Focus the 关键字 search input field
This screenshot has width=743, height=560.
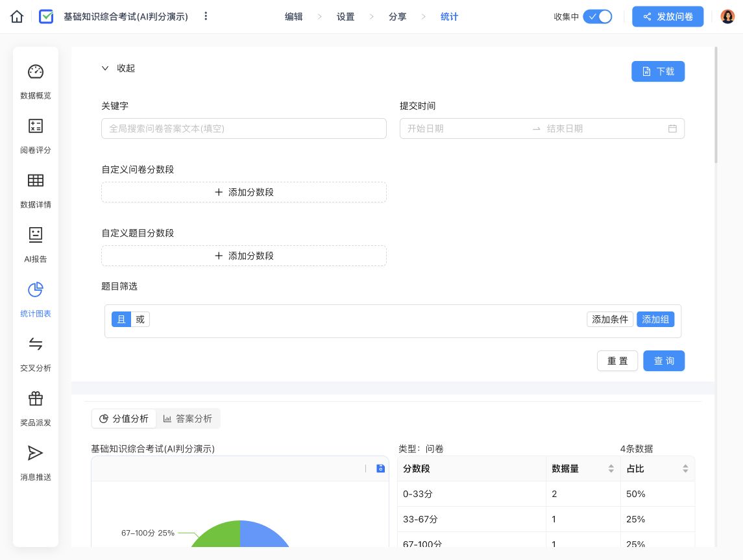pyautogui.click(x=244, y=128)
